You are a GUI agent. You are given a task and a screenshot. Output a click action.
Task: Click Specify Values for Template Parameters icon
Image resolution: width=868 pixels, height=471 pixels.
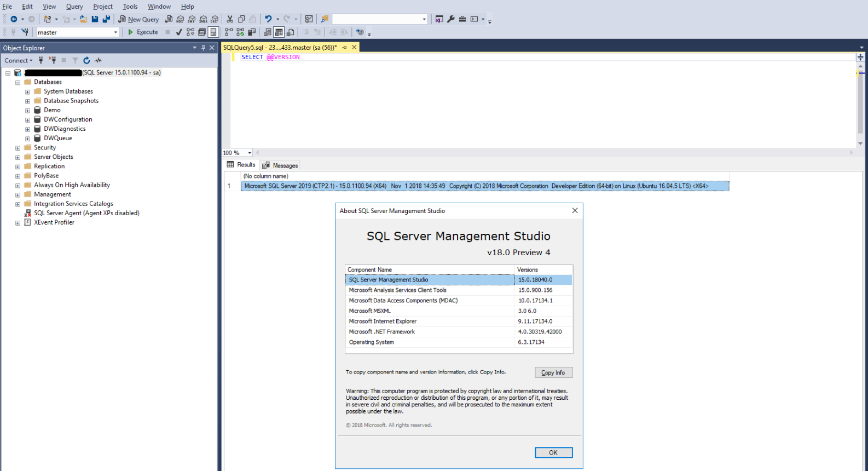click(x=360, y=32)
